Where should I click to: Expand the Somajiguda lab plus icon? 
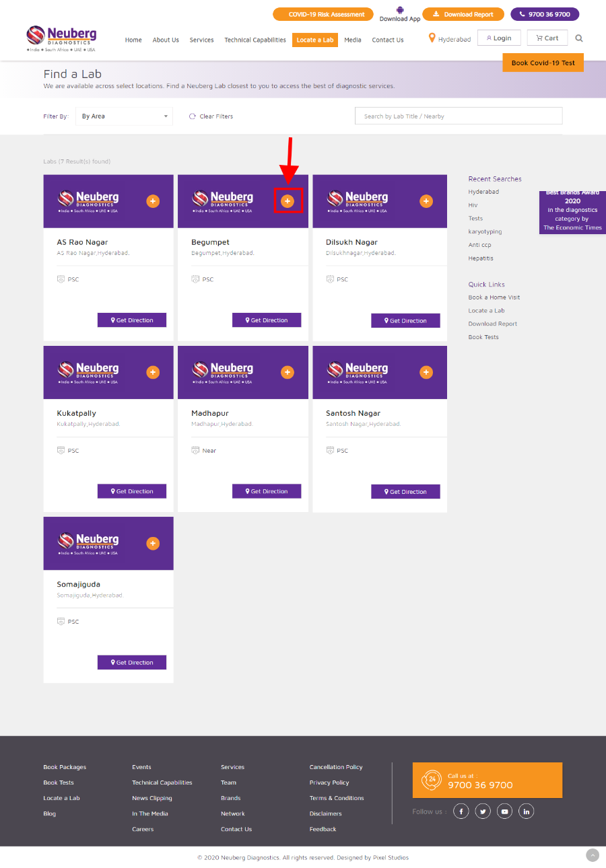[153, 543]
